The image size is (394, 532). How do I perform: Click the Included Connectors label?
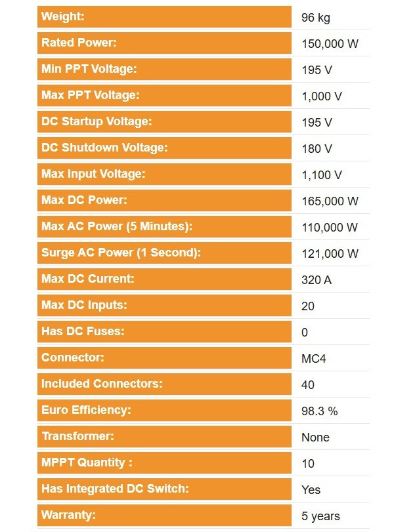click(102, 384)
